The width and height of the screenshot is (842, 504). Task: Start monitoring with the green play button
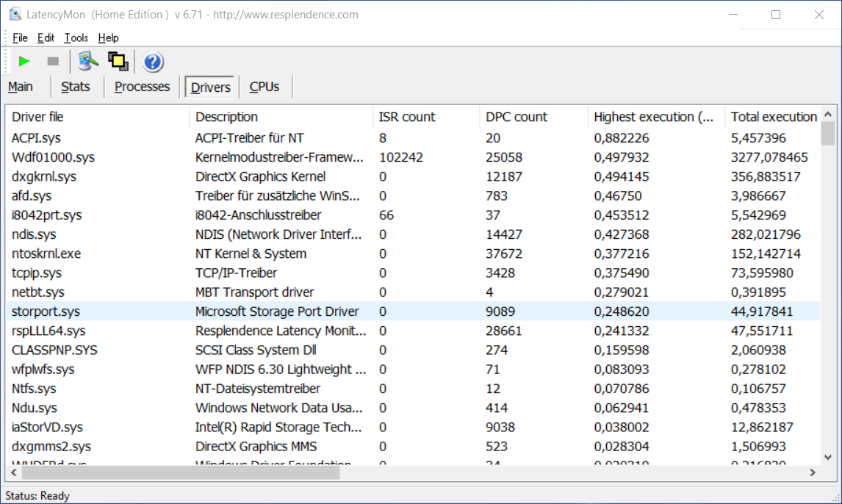point(24,62)
